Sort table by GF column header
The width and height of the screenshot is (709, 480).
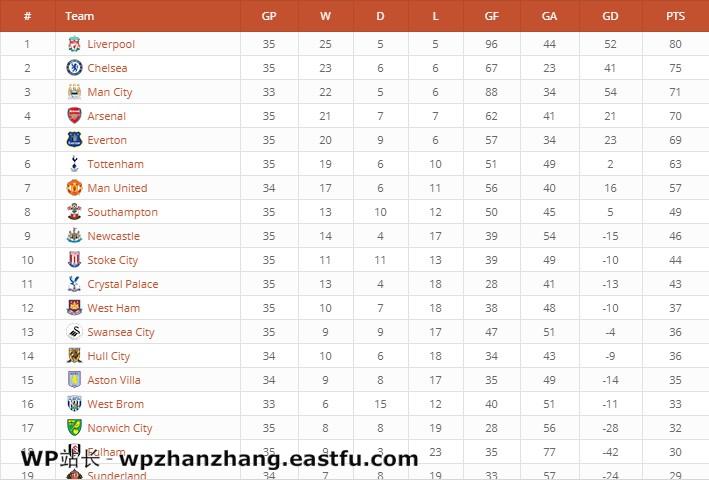(491, 16)
